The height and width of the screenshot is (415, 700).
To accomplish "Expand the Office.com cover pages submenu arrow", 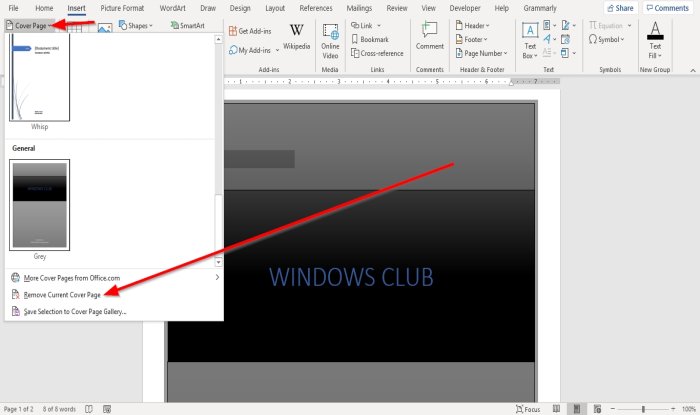I will tap(217, 278).
